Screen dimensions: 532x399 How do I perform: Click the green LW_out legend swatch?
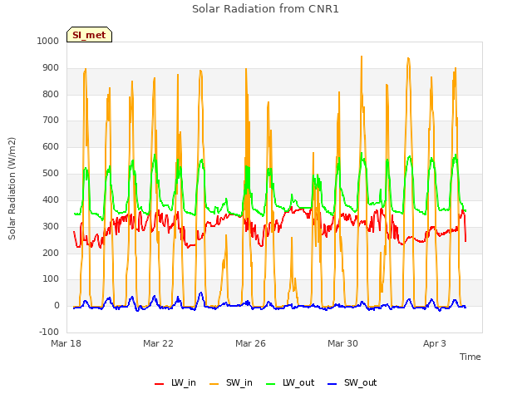point(271,384)
